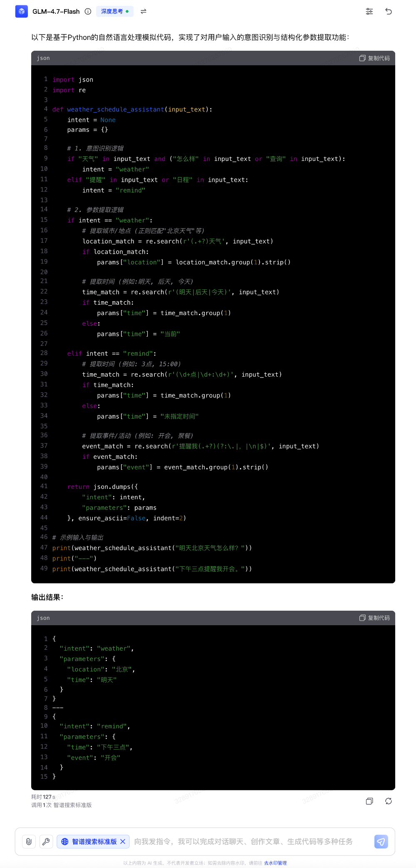Click the copy response icon below the answer

[x=369, y=801]
